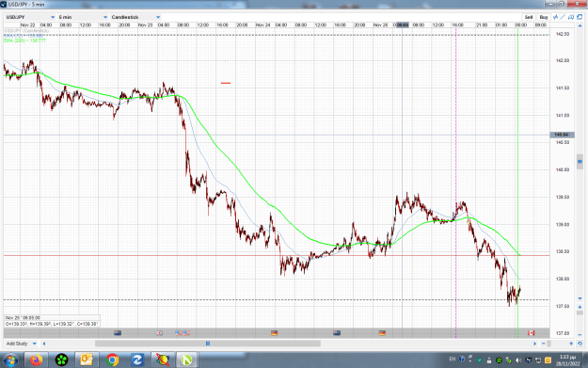Open the USD/JPY symbol dropdown
588x368 pixels.
(x=30, y=17)
